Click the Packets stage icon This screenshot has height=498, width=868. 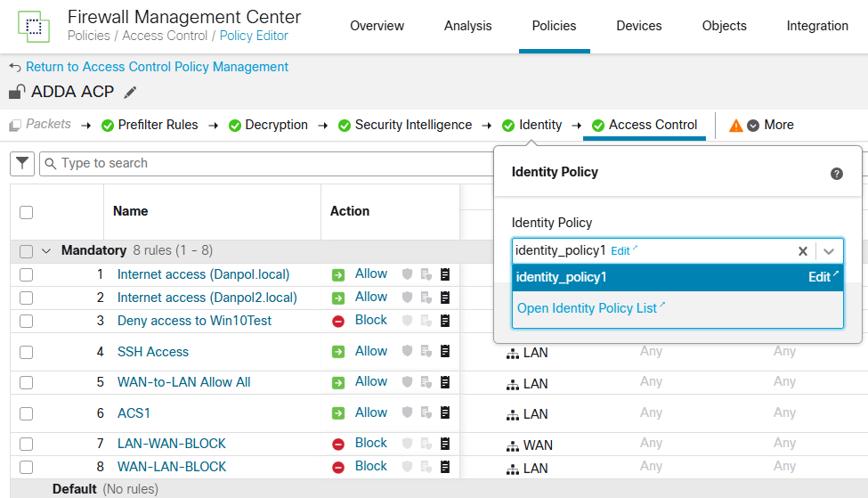pos(15,126)
